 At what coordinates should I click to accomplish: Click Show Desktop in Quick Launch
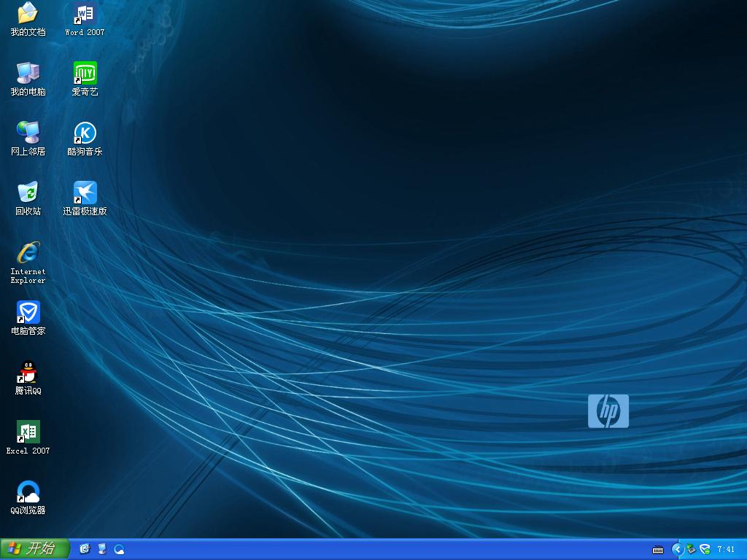pos(102,549)
